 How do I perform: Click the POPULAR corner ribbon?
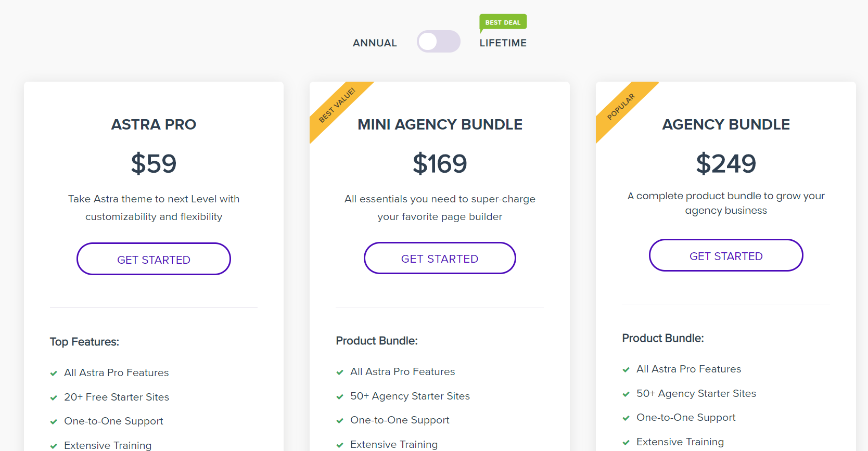point(621,107)
